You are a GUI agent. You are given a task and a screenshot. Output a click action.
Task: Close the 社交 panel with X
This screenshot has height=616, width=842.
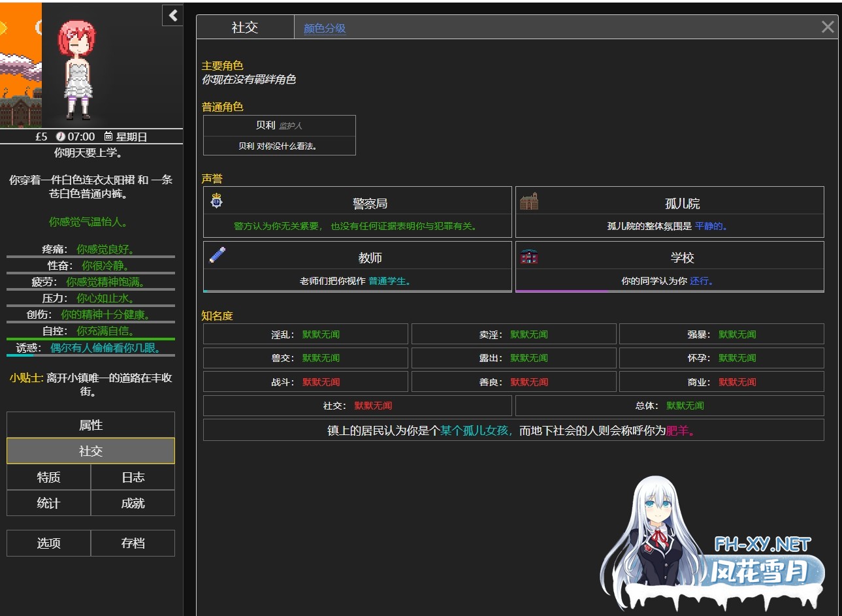pyautogui.click(x=828, y=27)
